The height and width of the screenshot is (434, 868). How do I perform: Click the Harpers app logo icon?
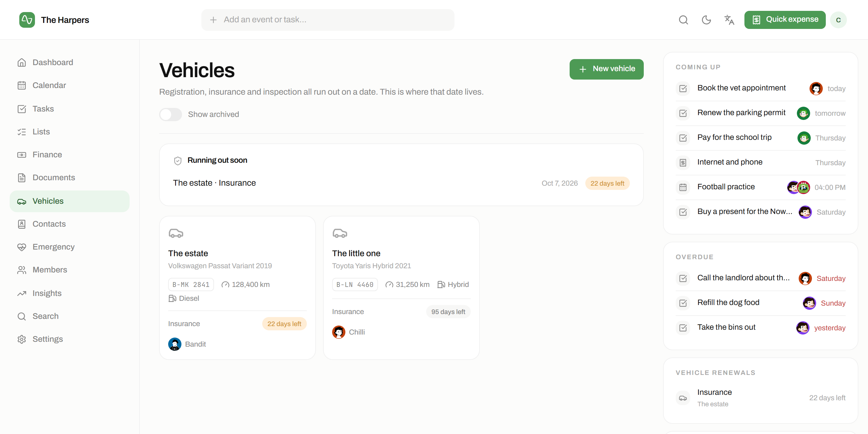point(27,20)
